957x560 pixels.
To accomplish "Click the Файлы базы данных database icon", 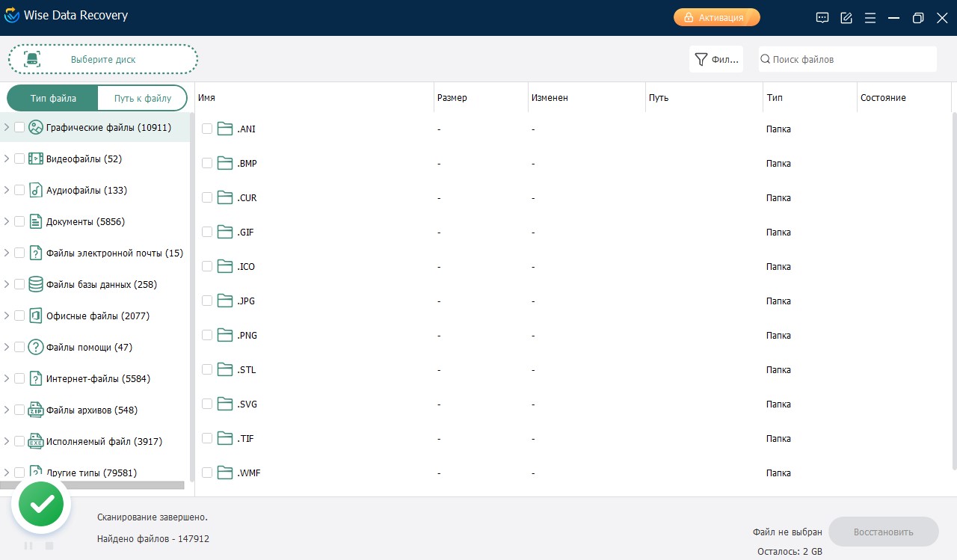I will [x=36, y=285].
